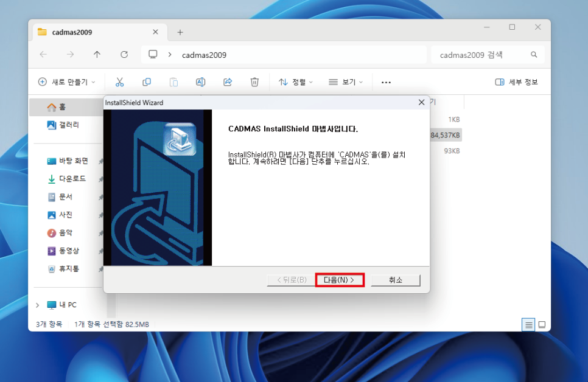Click the Cut scissors icon in Explorer
Viewport: 588px width, 382px height.
[120, 82]
